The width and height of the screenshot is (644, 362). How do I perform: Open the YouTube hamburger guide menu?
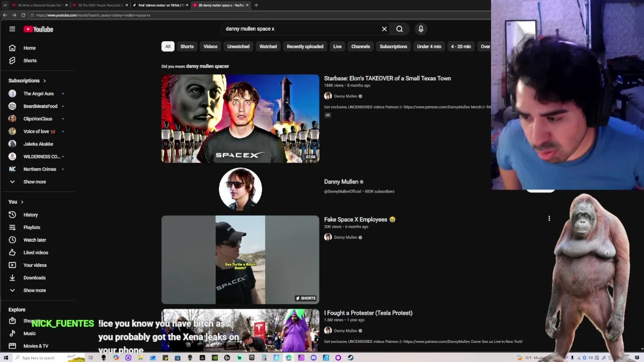12,29
